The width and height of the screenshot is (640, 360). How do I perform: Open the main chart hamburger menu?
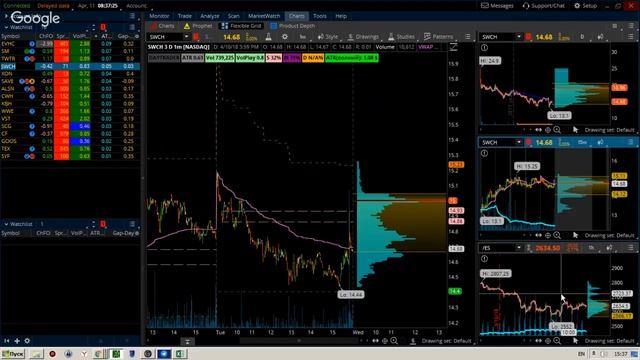point(468,37)
